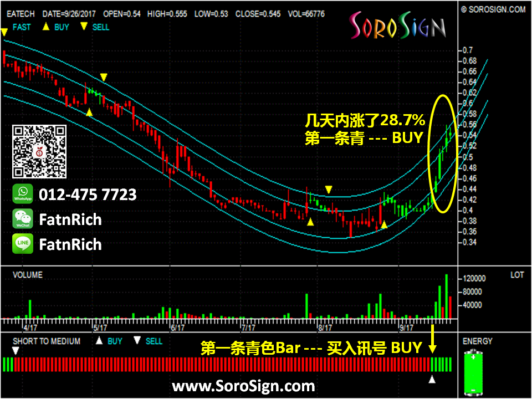Click the white buy arrow beneath the green signal bars
This screenshot has height=399, width=532.
point(432,379)
